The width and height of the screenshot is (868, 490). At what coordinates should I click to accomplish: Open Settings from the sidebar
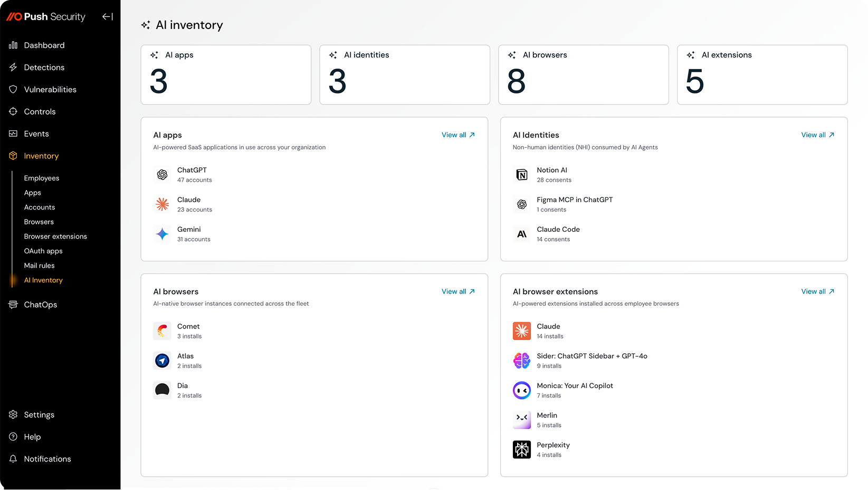point(39,415)
